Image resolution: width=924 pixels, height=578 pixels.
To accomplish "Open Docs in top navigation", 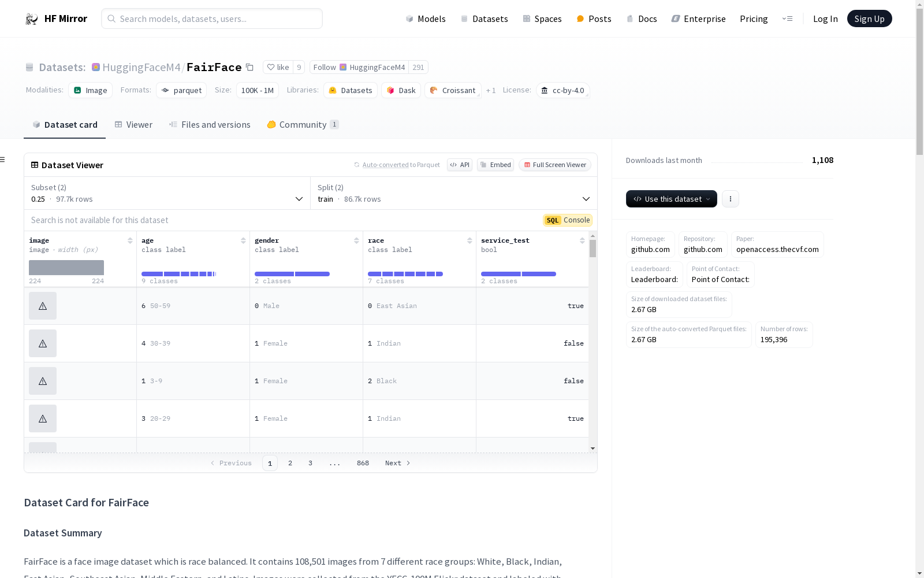I will point(642,19).
